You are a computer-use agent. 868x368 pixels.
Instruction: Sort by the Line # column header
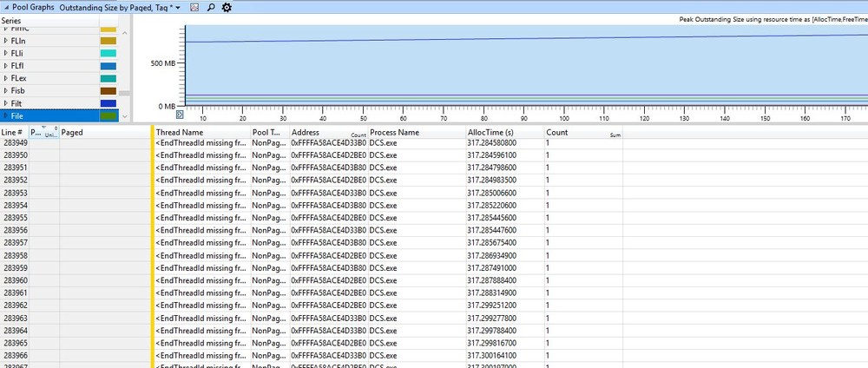(15, 132)
